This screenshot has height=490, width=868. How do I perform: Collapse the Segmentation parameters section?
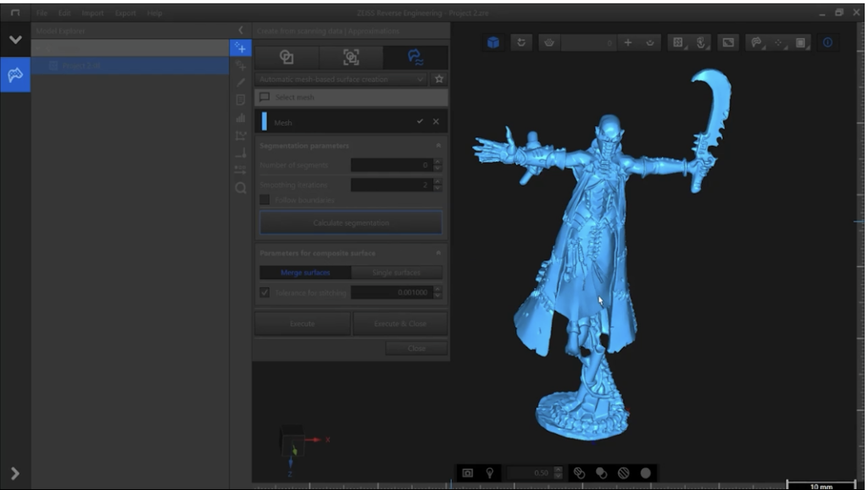[x=438, y=146]
